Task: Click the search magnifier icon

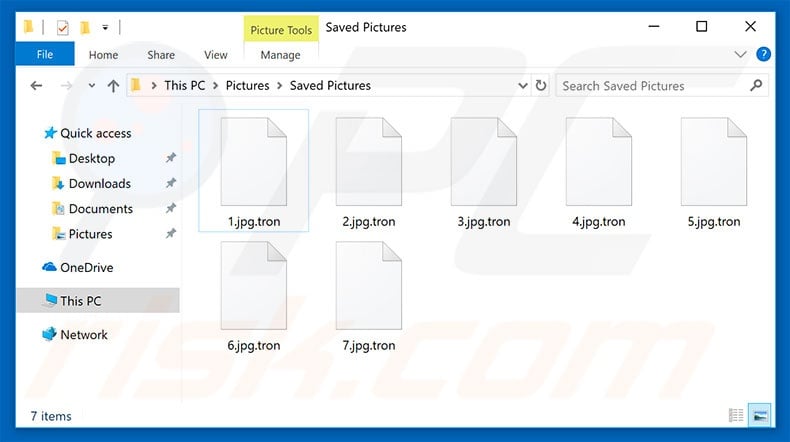Action: pos(756,85)
